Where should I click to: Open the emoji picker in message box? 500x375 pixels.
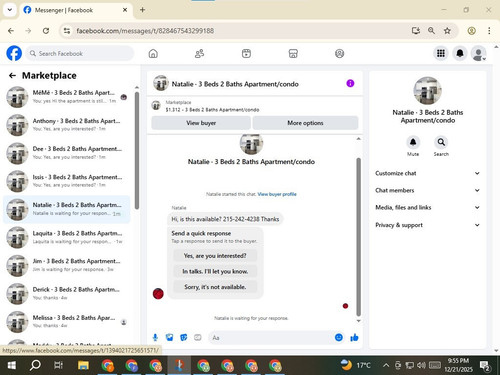pyautogui.click(x=339, y=338)
